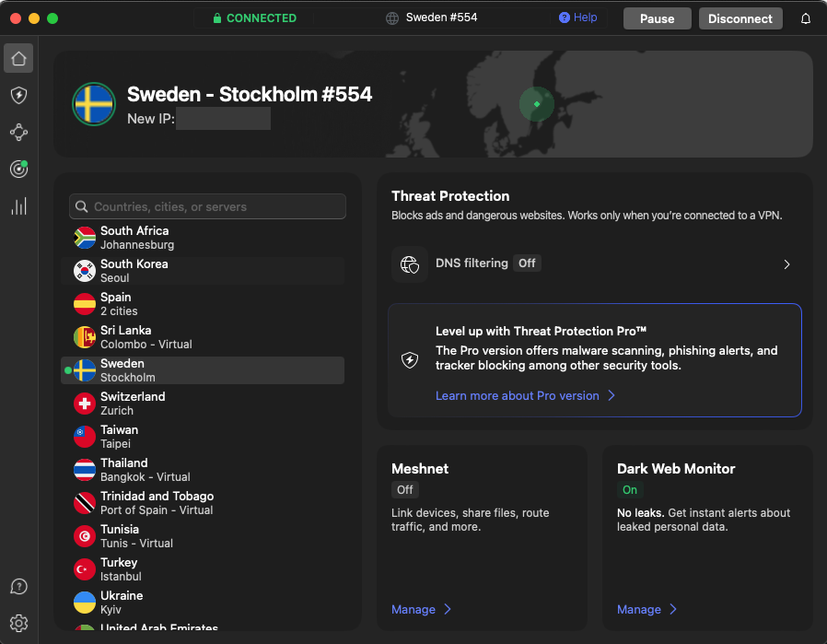Click the Trinidad and Tobago flag icon
Image resolution: width=827 pixels, height=644 pixels.
(85, 503)
